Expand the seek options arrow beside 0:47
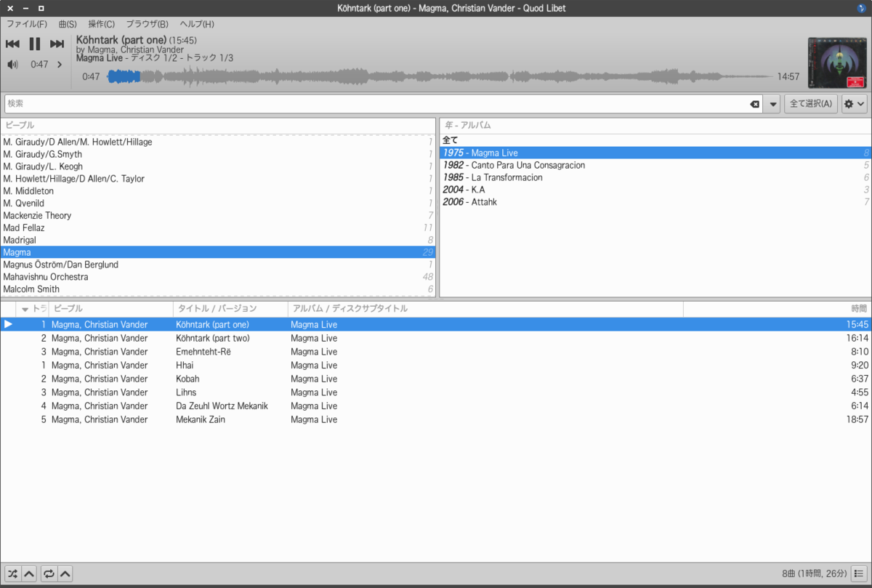The width and height of the screenshot is (872, 588). [60, 64]
